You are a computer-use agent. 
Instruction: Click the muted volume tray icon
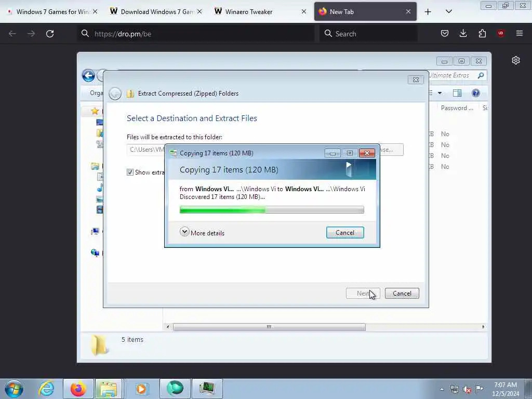[467, 389]
